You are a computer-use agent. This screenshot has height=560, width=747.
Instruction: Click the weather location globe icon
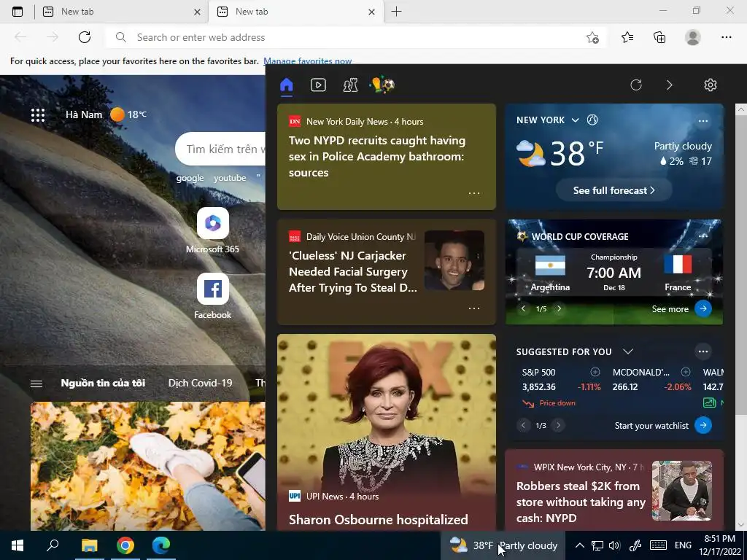tap(592, 120)
